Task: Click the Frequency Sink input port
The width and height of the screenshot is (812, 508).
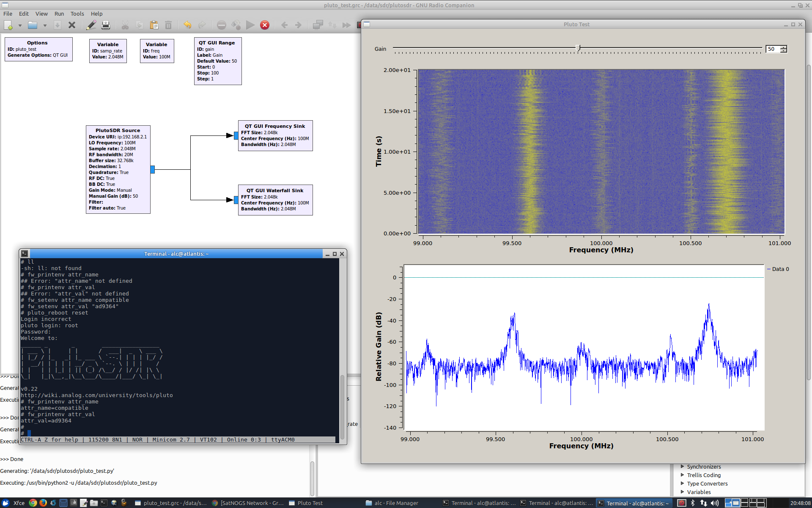Action: point(236,135)
